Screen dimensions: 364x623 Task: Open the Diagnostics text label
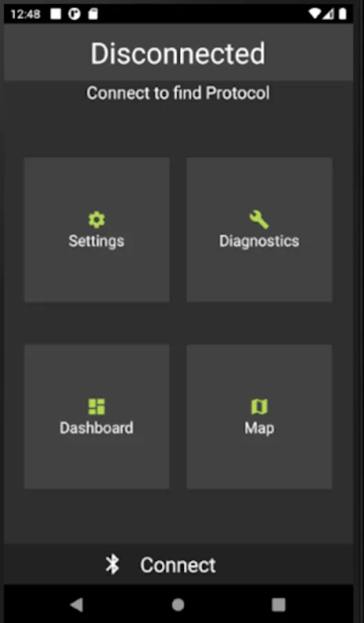(259, 241)
